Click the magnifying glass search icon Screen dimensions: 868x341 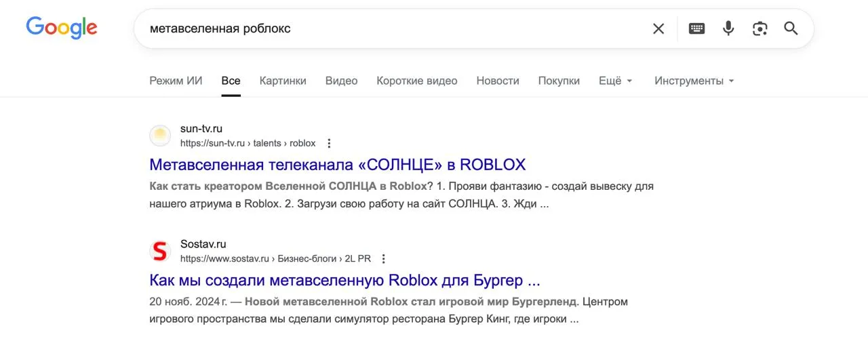click(791, 28)
